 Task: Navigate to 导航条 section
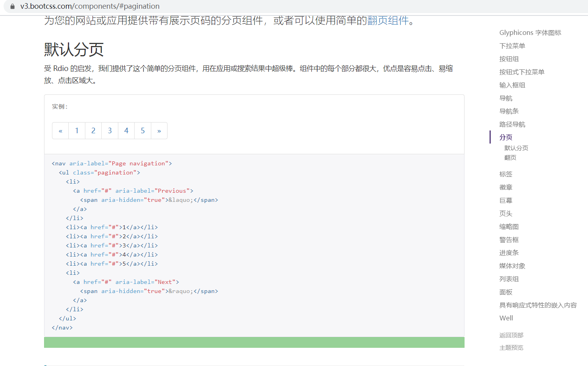pyautogui.click(x=509, y=111)
